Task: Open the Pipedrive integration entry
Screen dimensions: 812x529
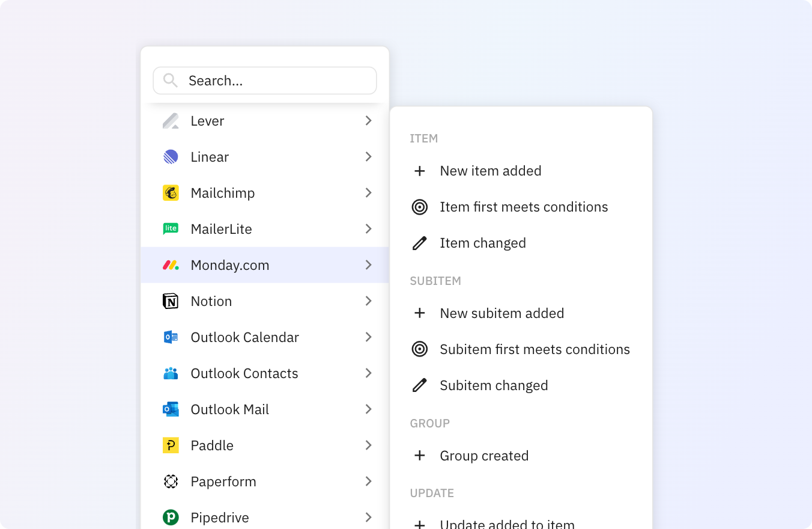Action: [265, 515]
